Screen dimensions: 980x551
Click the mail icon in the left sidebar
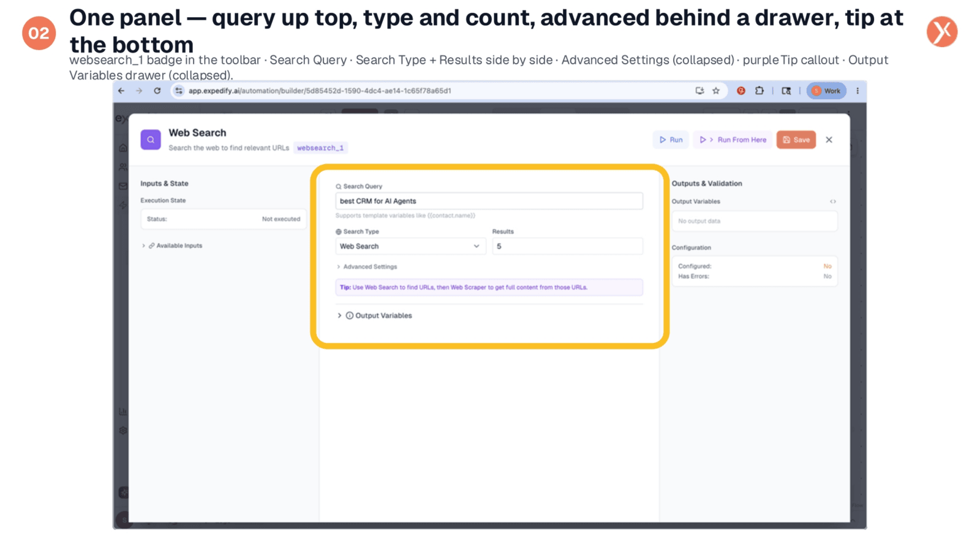tap(123, 186)
